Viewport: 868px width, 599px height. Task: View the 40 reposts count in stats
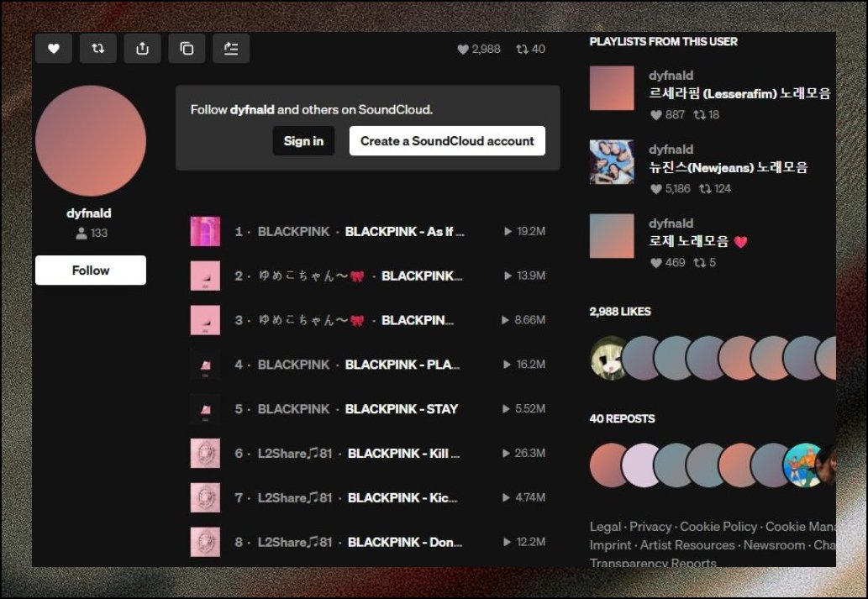pos(530,50)
